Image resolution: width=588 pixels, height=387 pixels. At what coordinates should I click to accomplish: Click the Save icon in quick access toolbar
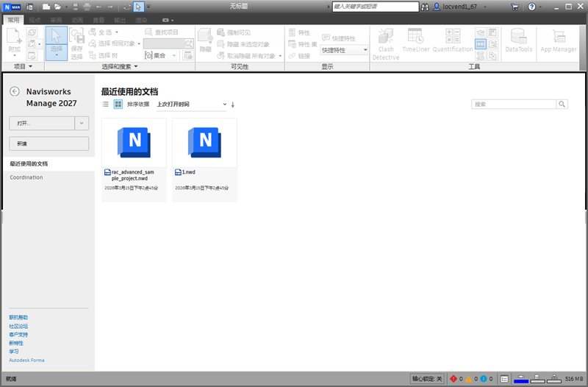76,7
